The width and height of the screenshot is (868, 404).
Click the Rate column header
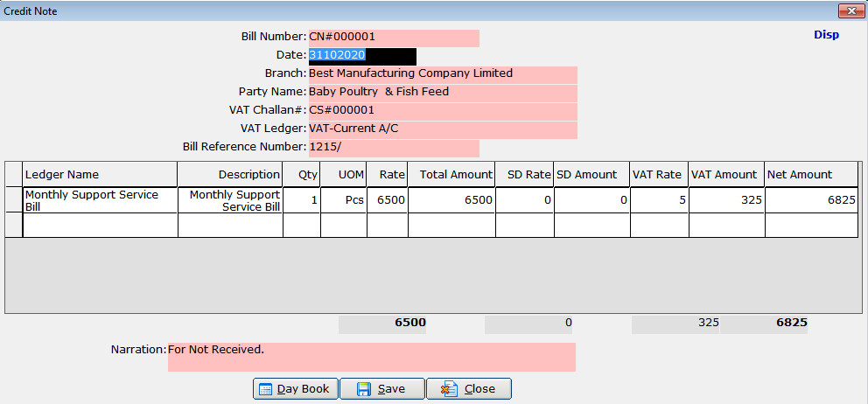(x=388, y=175)
